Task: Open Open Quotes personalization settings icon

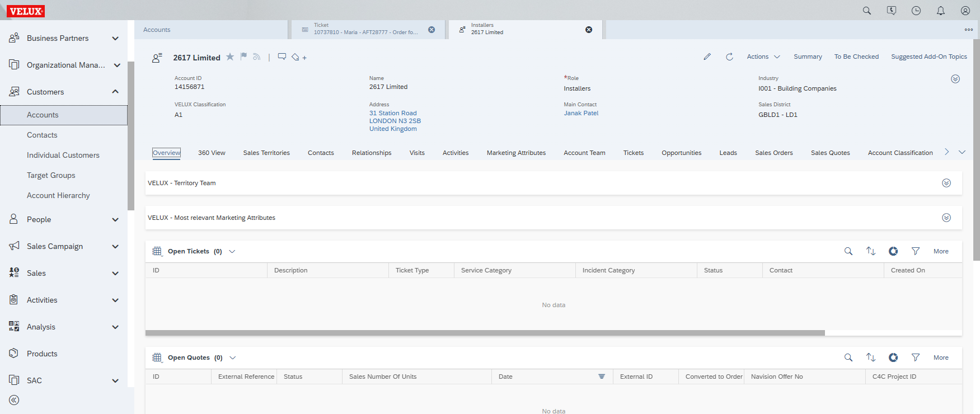Action: [893, 357]
